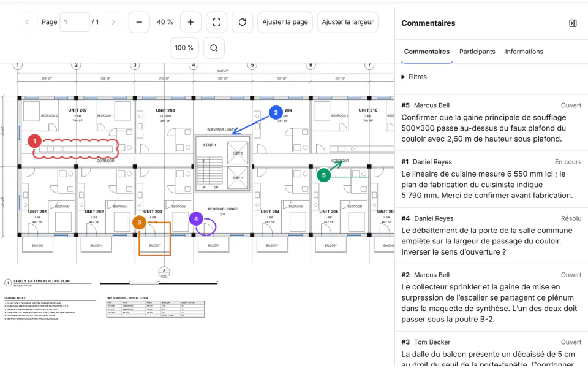Click the UNIT 204 label on plan

tap(270, 212)
